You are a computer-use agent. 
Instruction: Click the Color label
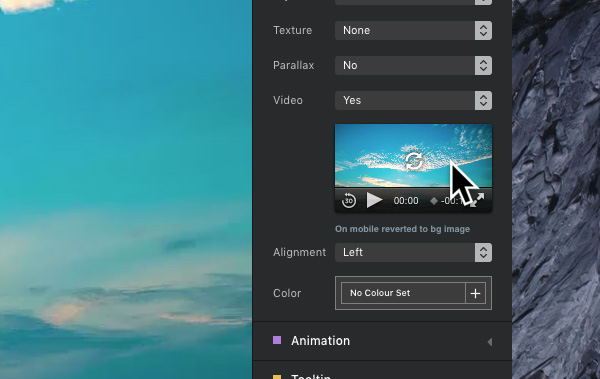pos(287,293)
